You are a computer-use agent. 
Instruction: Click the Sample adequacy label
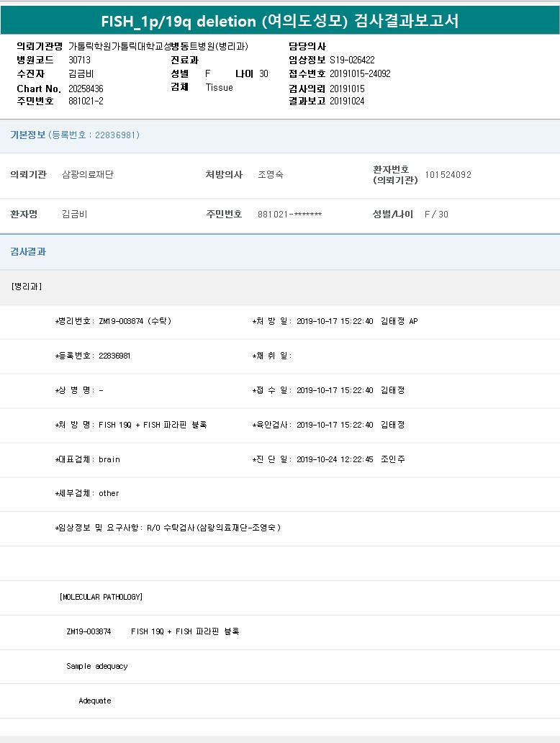click(x=96, y=666)
